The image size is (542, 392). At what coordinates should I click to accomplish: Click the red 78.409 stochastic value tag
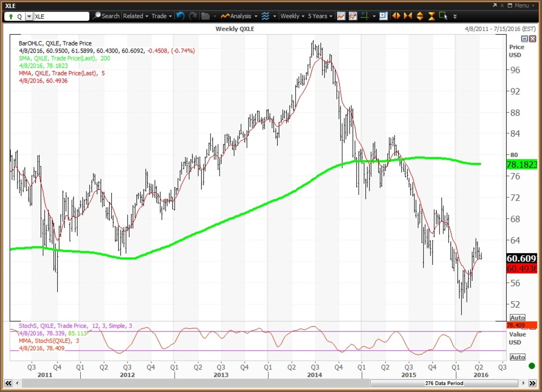click(x=522, y=325)
